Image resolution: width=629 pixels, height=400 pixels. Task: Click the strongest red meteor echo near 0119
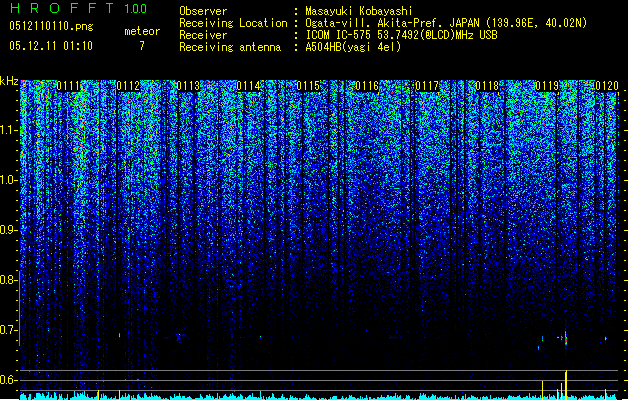(566, 338)
